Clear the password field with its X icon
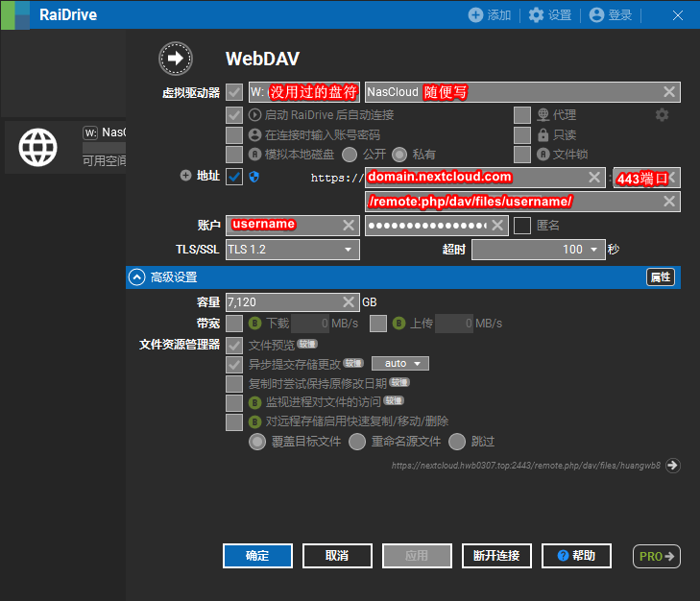The width and height of the screenshot is (700, 601). tap(497, 225)
